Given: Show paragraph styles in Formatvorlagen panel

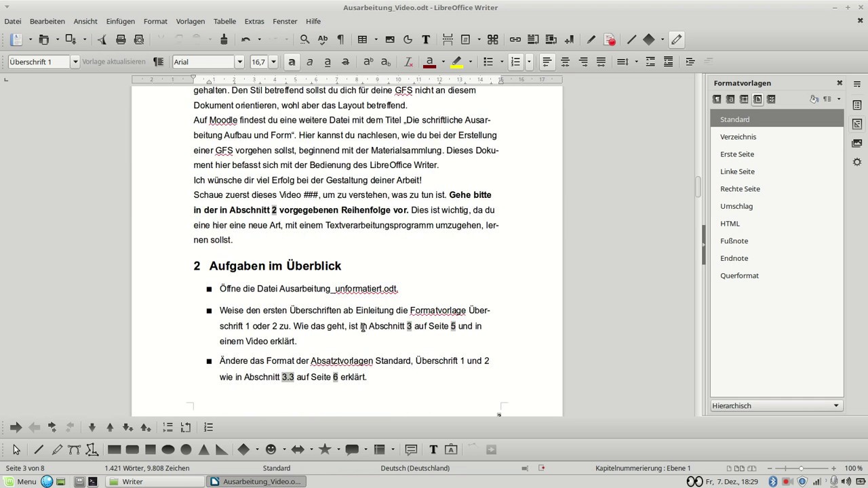Looking at the screenshot, I should [x=717, y=99].
